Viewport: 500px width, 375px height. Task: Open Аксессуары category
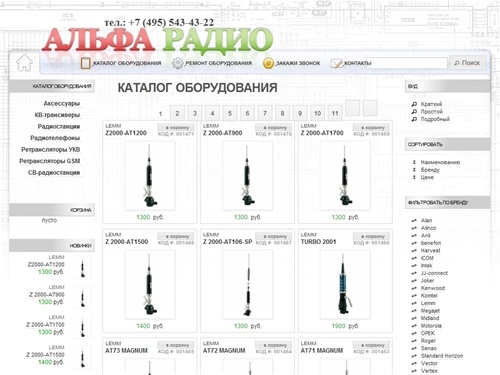[x=62, y=104]
